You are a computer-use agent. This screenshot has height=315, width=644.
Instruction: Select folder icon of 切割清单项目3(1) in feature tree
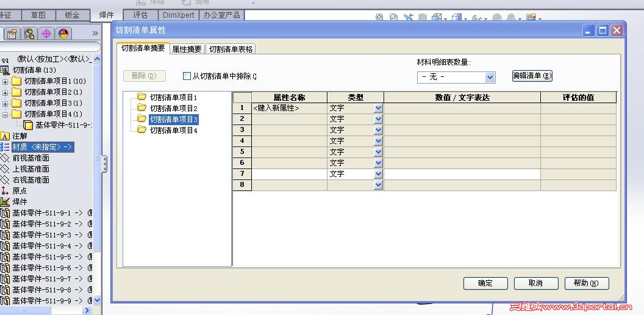[16, 103]
